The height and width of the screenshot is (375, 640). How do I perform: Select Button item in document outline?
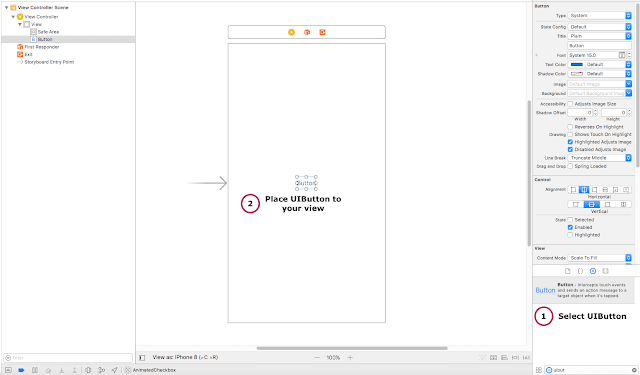pos(45,39)
